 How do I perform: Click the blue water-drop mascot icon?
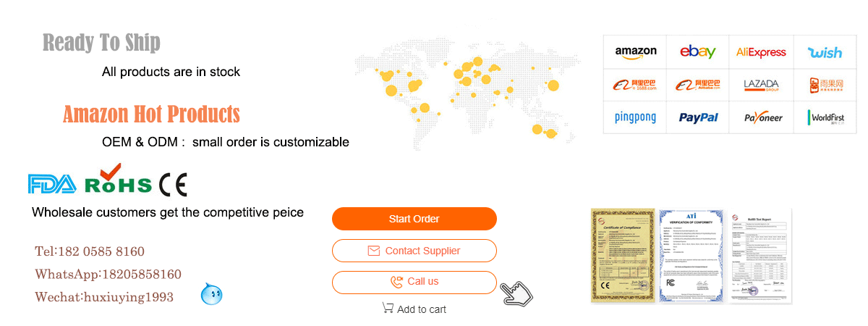click(x=211, y=293)
